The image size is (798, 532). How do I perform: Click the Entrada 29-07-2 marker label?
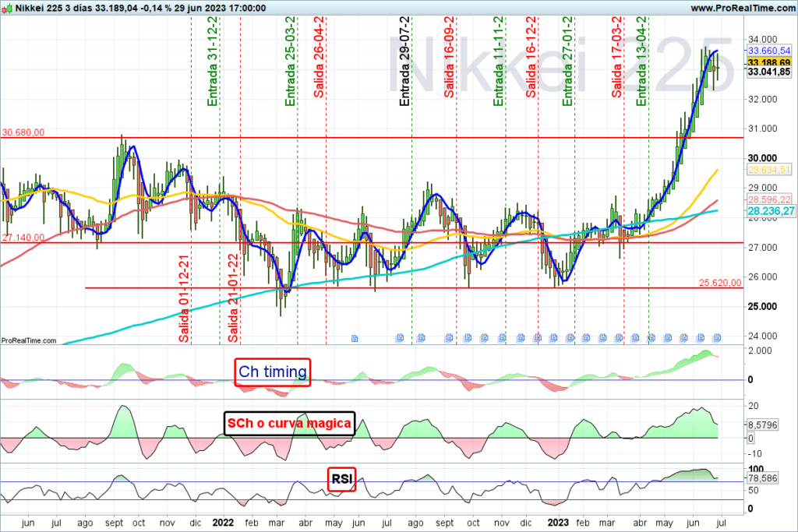(404, 62)
